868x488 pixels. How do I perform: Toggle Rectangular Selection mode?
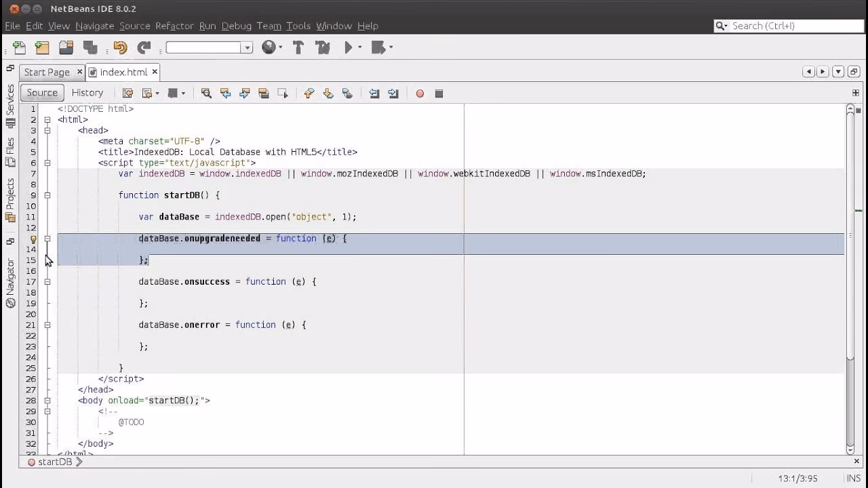coord(283,94)
